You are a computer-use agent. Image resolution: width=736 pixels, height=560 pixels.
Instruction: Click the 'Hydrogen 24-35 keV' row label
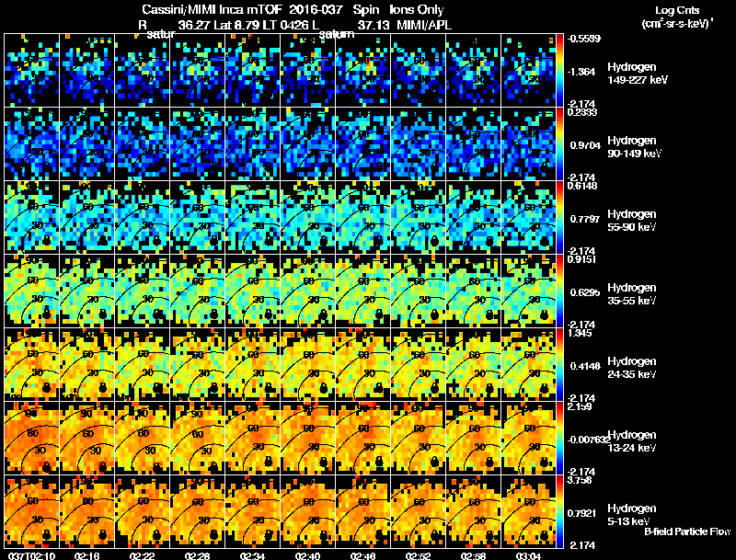coord(632,368)
